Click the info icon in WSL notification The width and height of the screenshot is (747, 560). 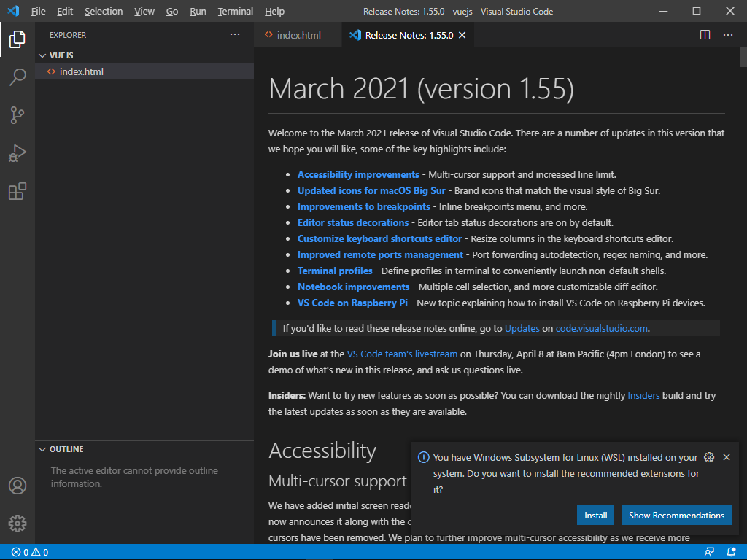click(x=423, y=457)
